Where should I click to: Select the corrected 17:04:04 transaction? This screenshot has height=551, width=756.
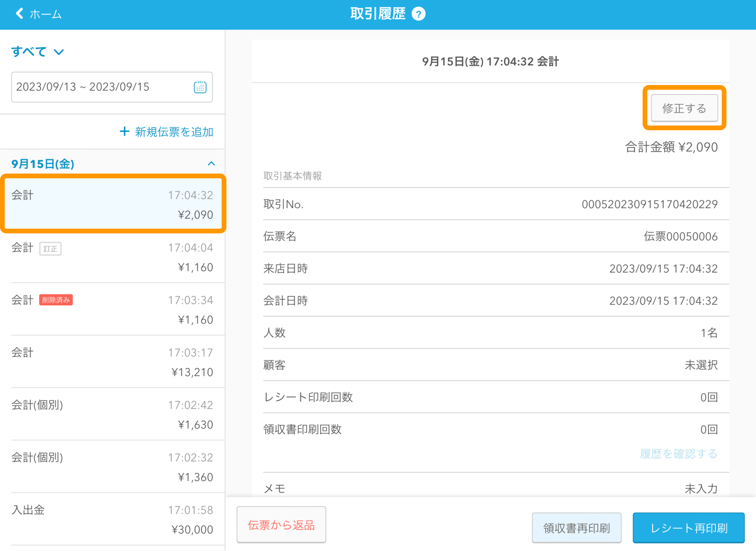pyautogui.click(x=113, y=257)
